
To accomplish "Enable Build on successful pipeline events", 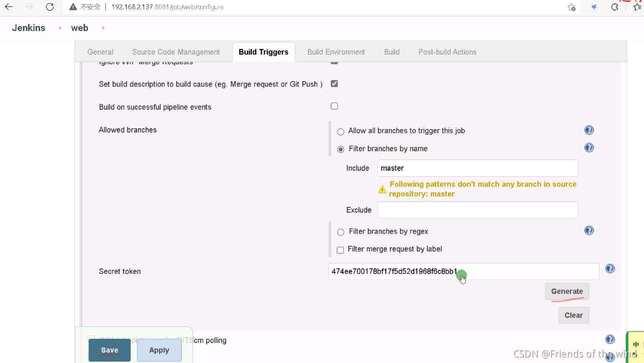I will tap(334, 106).
